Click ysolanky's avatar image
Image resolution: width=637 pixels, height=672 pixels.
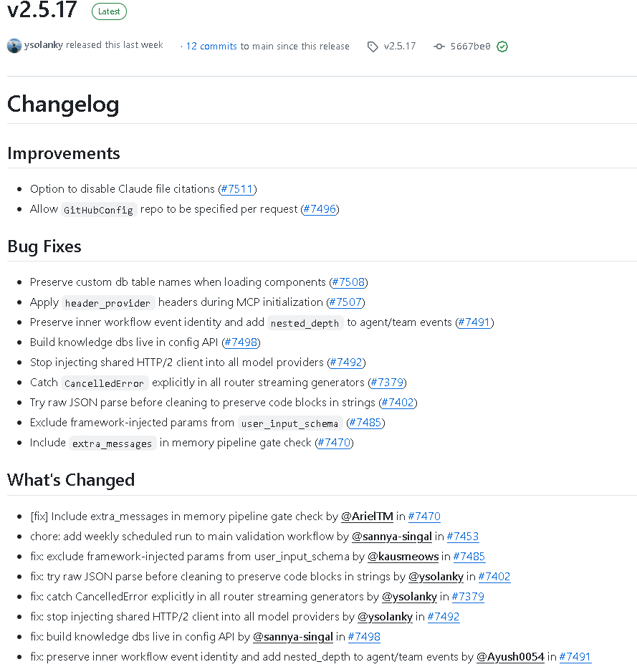click(13, 45)
